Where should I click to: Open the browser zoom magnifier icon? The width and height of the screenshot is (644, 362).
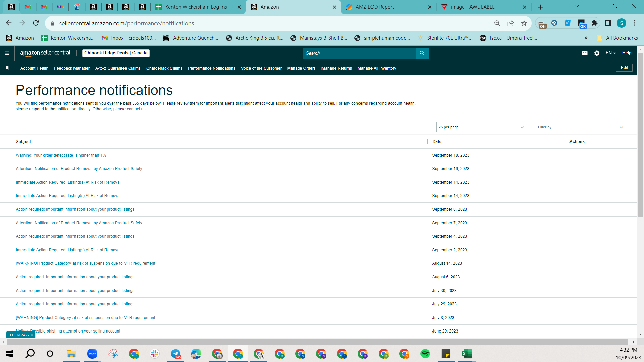tap(497, 23)
